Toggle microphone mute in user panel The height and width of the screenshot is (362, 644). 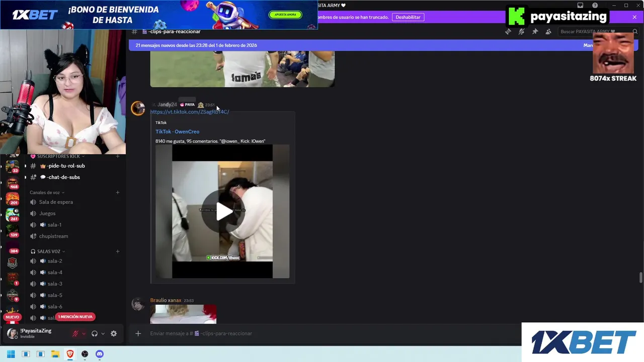tap(75, 333)
